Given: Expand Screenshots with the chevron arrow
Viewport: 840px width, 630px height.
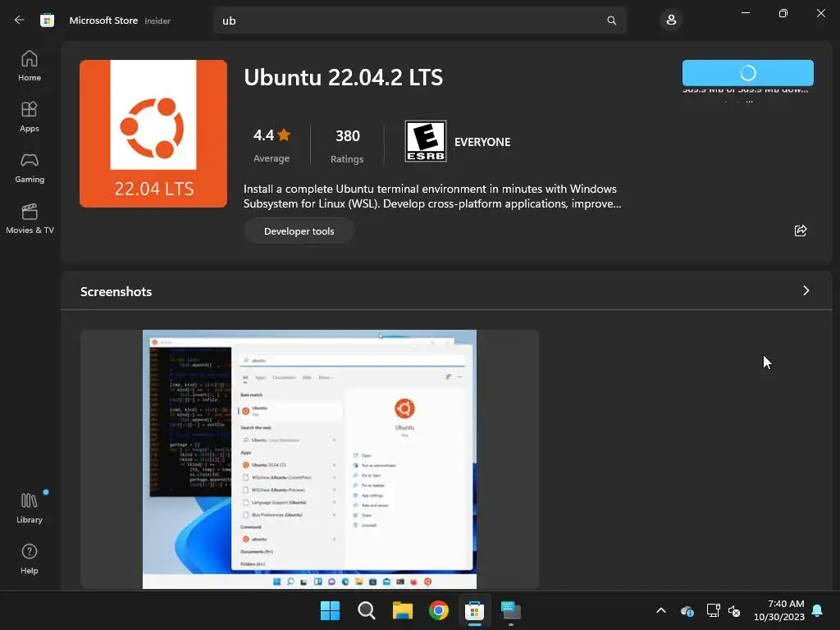Looking at the screenshot, I should point(806,290).
